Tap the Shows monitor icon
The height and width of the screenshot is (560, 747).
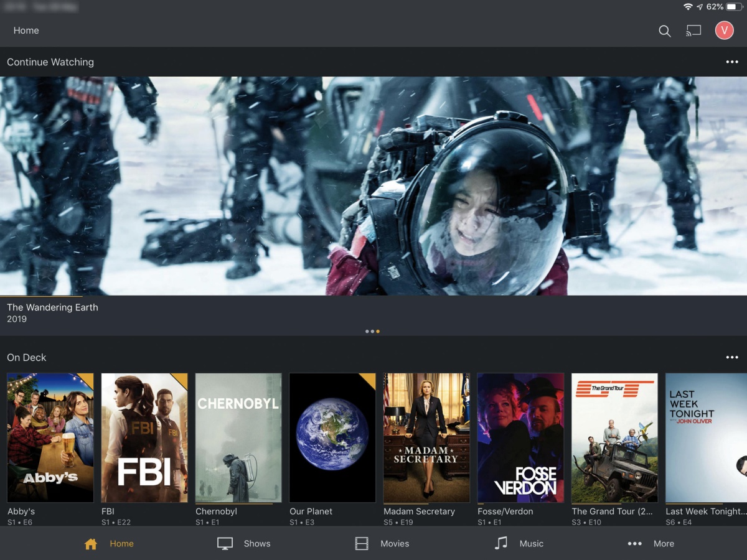point(225,543)
